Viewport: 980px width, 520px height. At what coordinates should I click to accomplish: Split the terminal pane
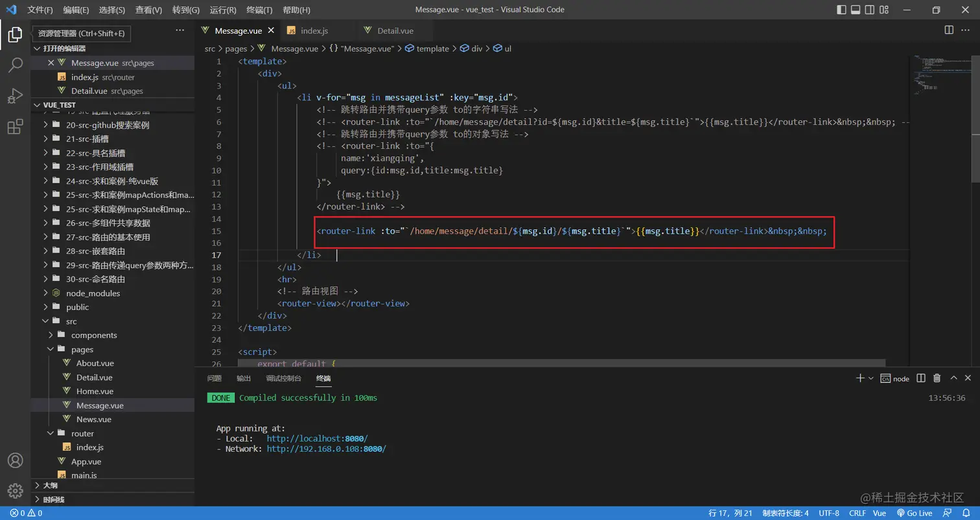click(921, 378)
